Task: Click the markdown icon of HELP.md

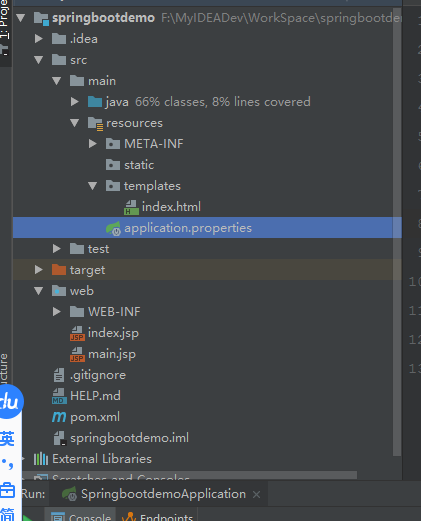Action: 59,396
